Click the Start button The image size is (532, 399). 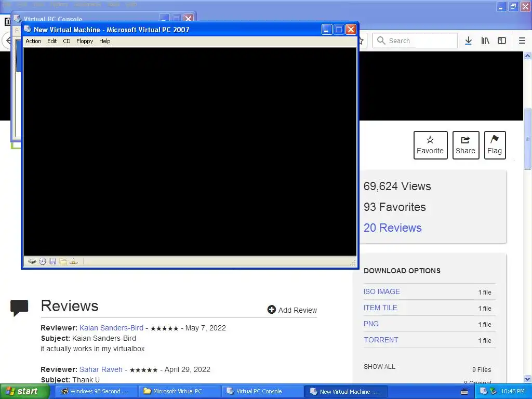[24, 392]
